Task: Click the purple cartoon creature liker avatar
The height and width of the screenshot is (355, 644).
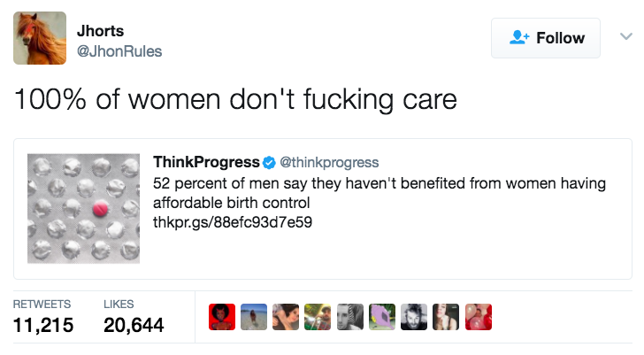Action: pyautogui.click(x=382, y=317)
